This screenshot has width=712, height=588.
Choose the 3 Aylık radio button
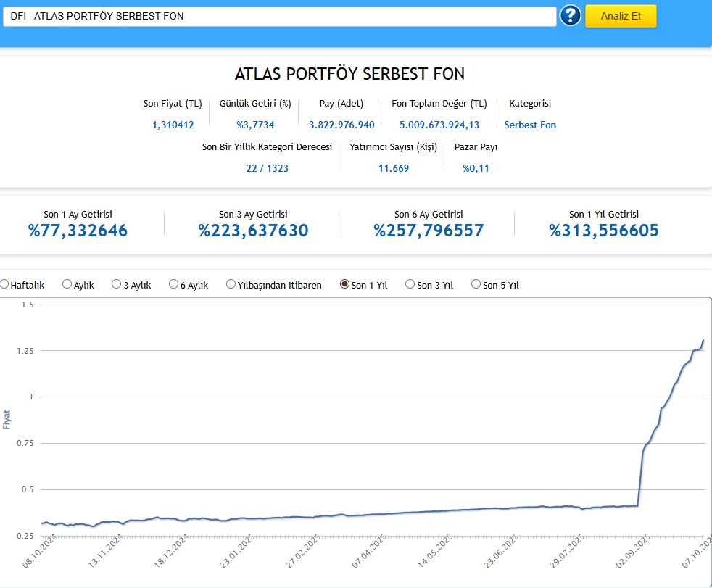click(x=117, y=285)
